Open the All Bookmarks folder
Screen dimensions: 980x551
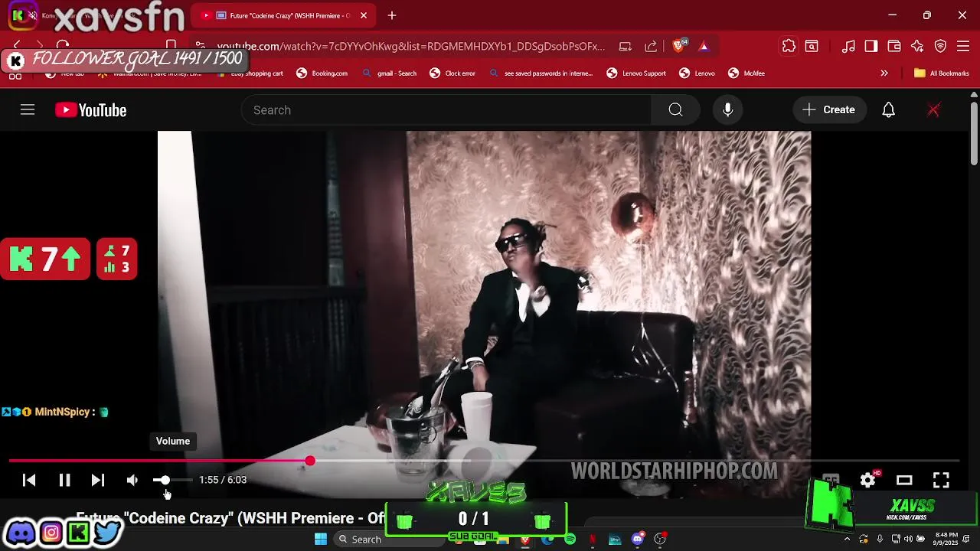point(941,73)
